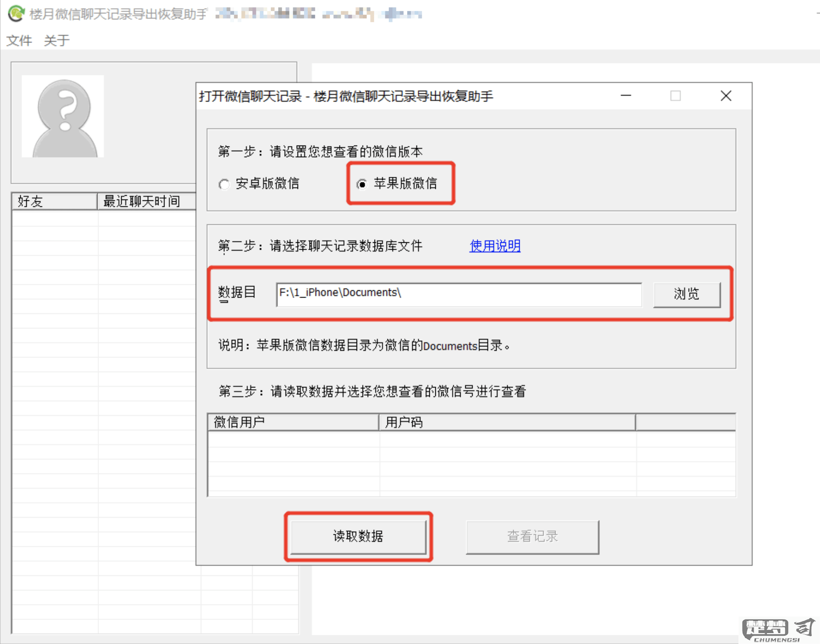Click the 数据目 label text

(237, 293)
